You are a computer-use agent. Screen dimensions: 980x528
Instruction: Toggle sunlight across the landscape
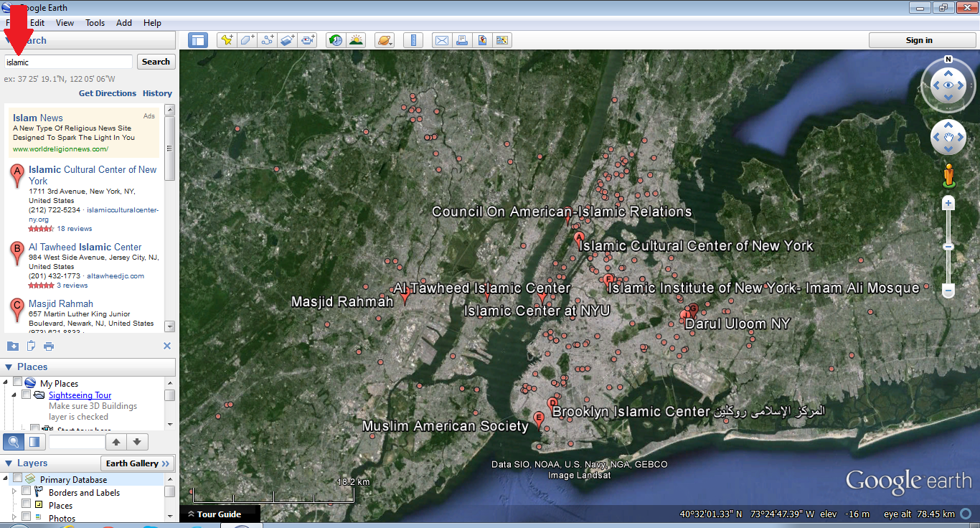point(356,40)
